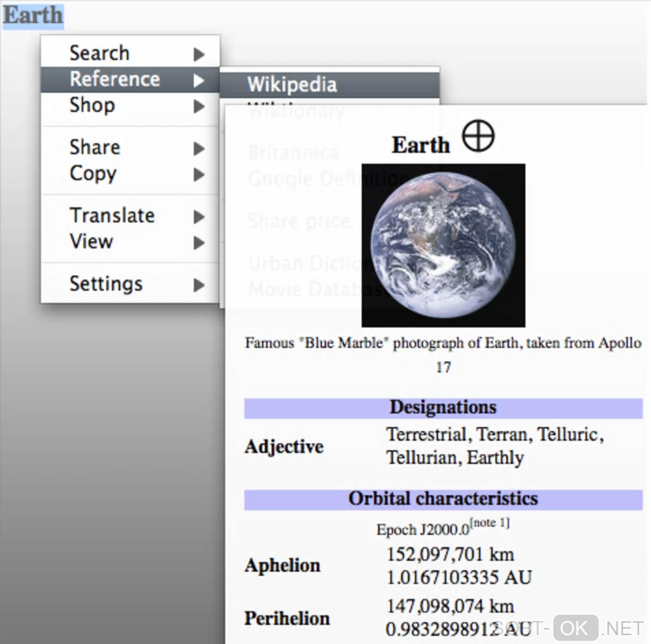651x644 pixels.
Task: Open the Shop submenu
Action: (130, 105)
